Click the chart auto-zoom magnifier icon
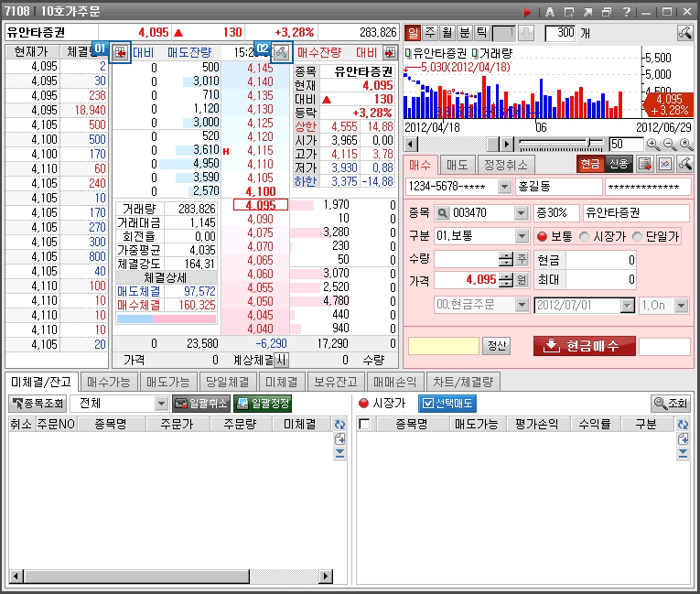This screenshot has width=700, height=594. pyautogui.click(x=685, y=145)
